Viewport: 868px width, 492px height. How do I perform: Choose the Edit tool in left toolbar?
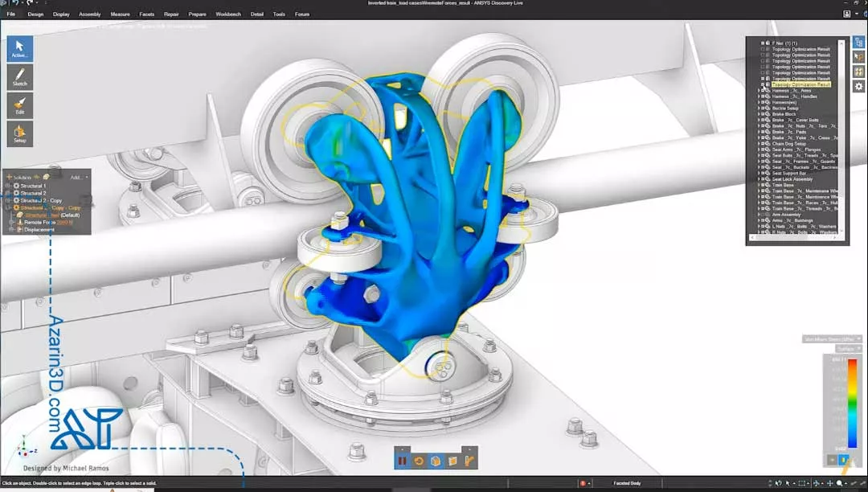pyautogui.click(x=20, y=105)
